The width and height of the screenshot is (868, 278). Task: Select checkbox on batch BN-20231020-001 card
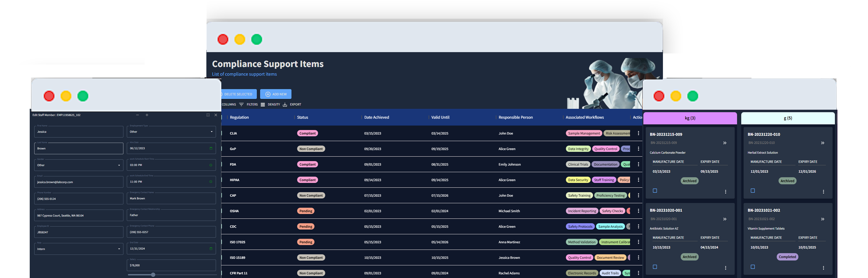(655, 267)
